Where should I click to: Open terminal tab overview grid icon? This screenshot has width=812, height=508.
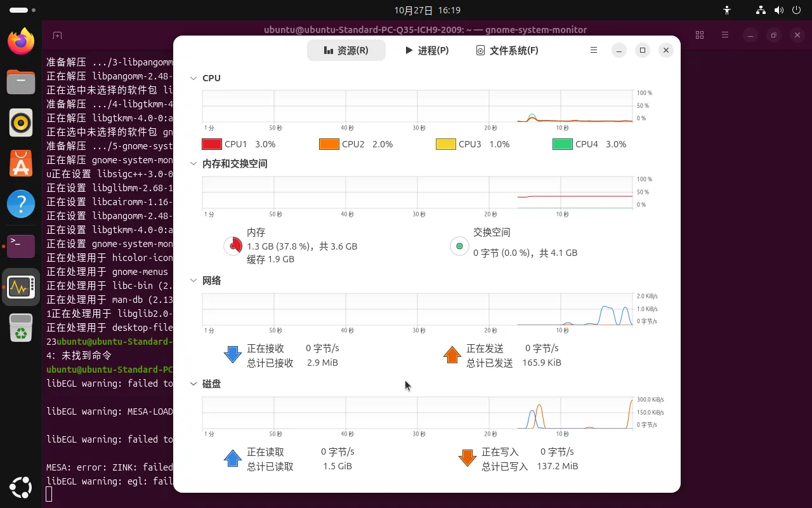tap(700, 35)
